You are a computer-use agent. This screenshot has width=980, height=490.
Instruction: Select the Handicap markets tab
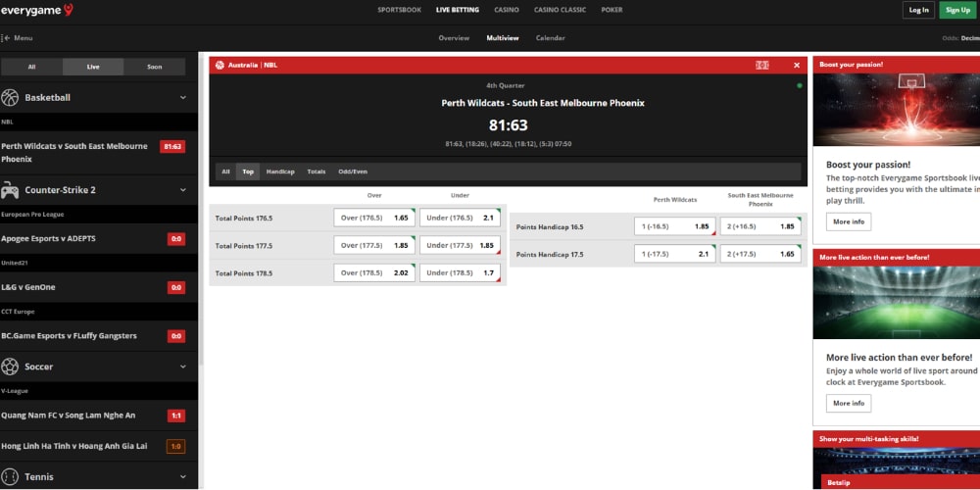280,171
